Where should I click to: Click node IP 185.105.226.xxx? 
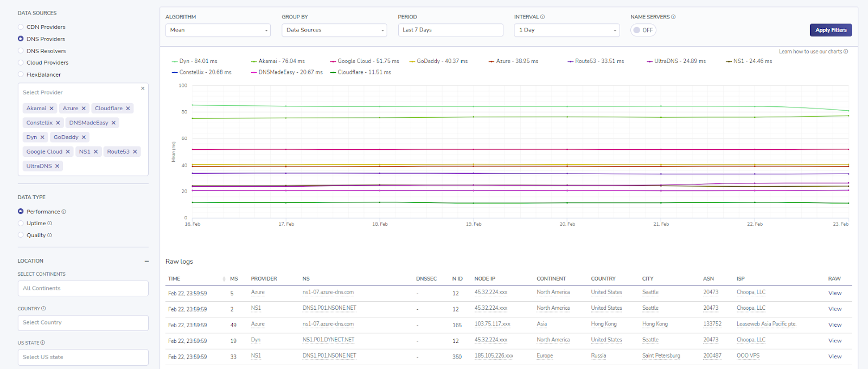pos(494,356)
